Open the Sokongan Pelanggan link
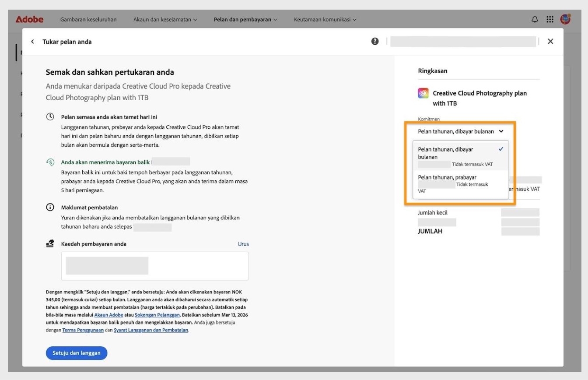Viewport: 588px width, 380px height. pos(157,315)
